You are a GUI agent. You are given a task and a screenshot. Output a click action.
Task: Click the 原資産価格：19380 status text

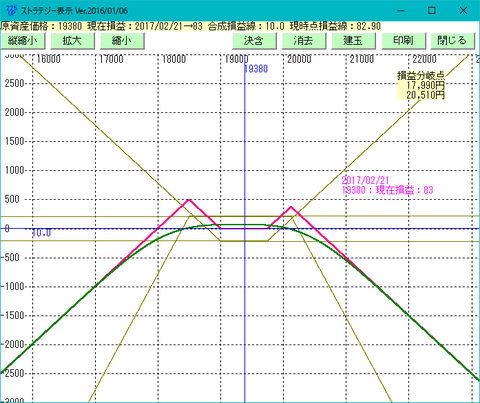[x=41, y=26]
